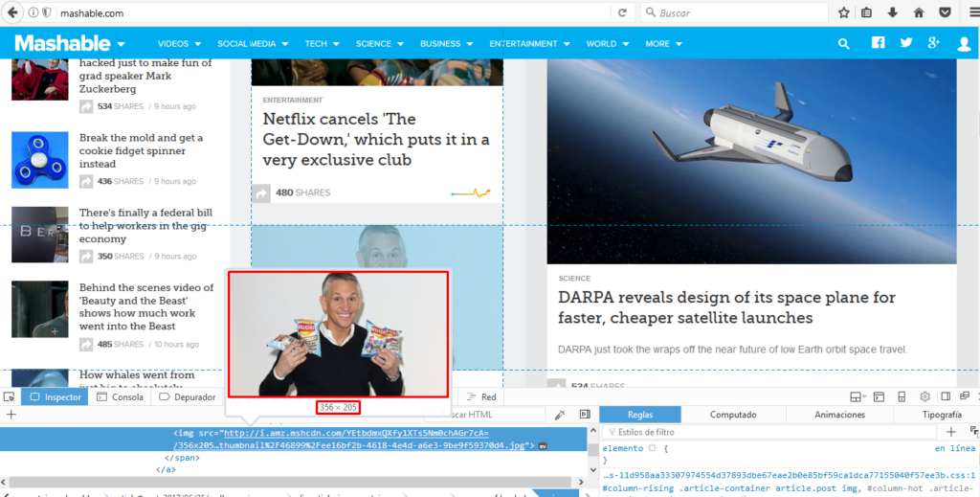Open site information icon in address bar
The image size is (980, 497).
pyautogui.click(x=33, y=12)
